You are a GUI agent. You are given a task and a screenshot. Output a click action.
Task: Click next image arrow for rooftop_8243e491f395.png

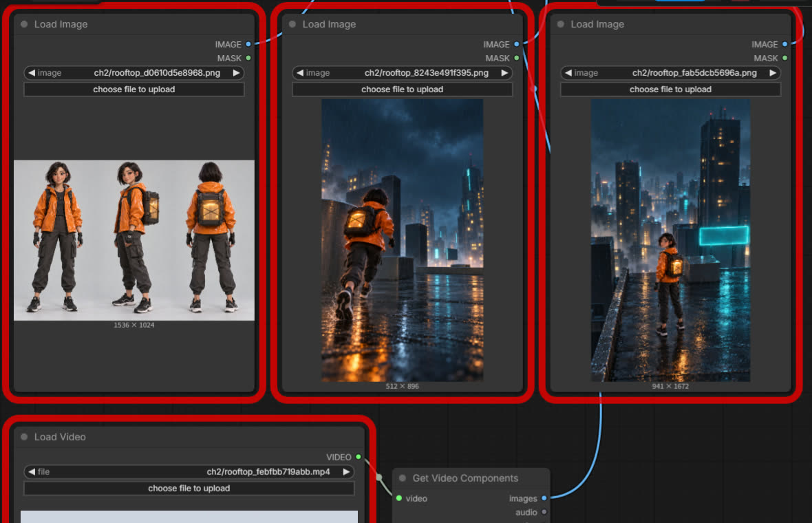coord(504,73)
